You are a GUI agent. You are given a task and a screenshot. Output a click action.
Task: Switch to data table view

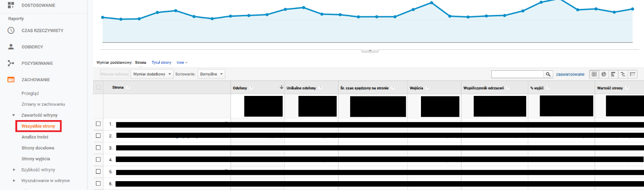[594, 74]
